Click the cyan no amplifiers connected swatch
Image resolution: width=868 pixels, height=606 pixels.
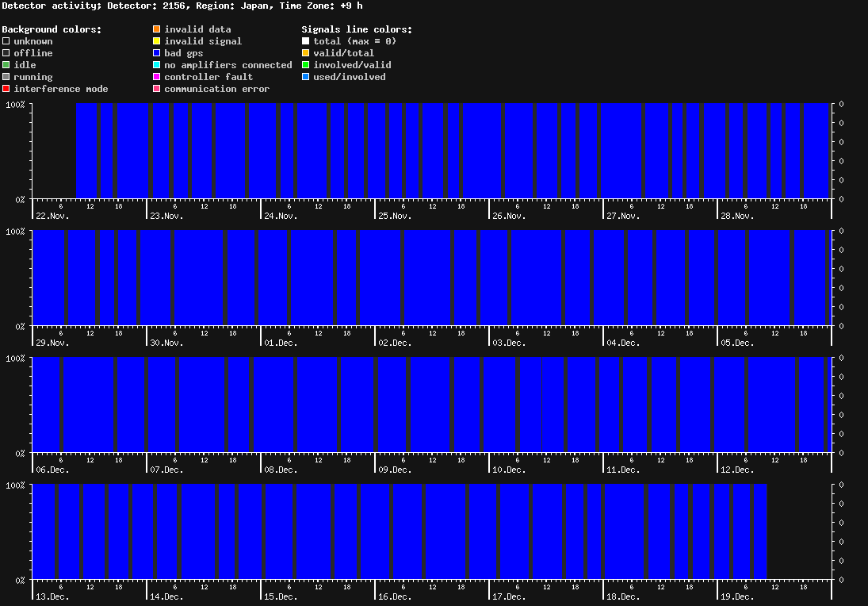tap(157, 65)
